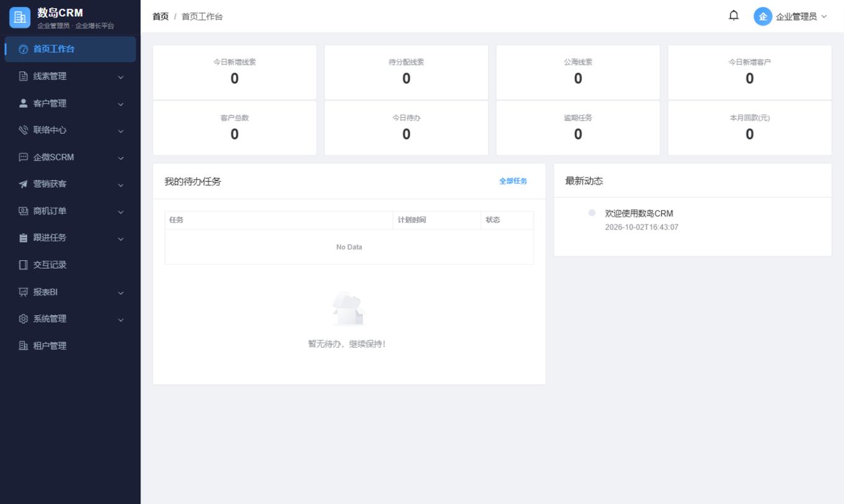
Task: Expand the 联络中心 chevron
Action: [121, 131]
